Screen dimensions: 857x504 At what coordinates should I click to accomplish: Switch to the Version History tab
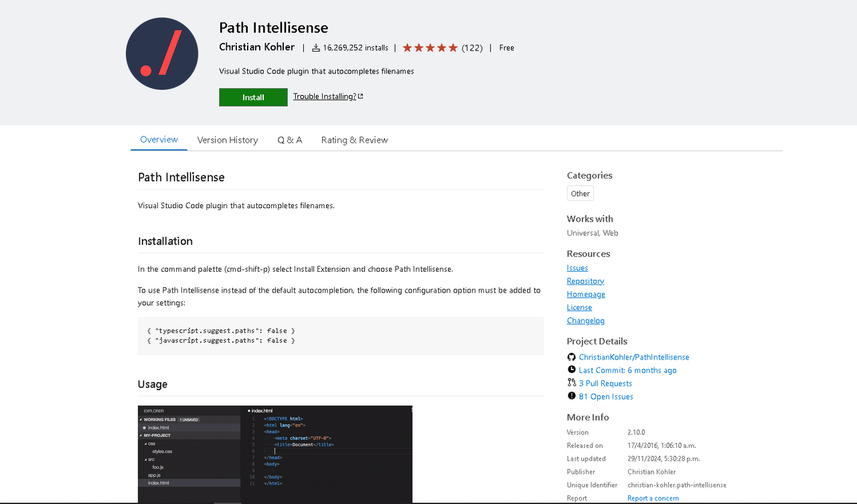point(228,140)
